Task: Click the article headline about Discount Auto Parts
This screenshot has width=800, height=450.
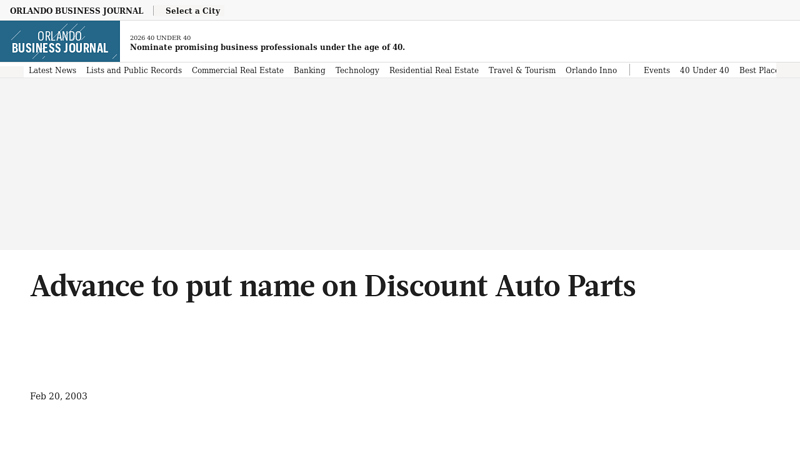Action: [x=333, y=286]
